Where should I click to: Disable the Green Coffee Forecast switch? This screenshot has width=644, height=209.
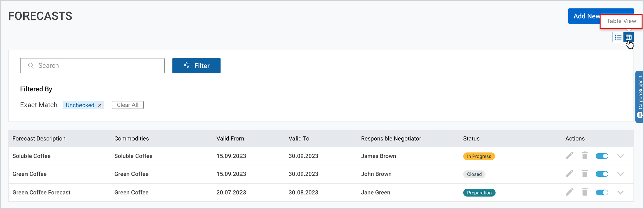coord(602,192)
